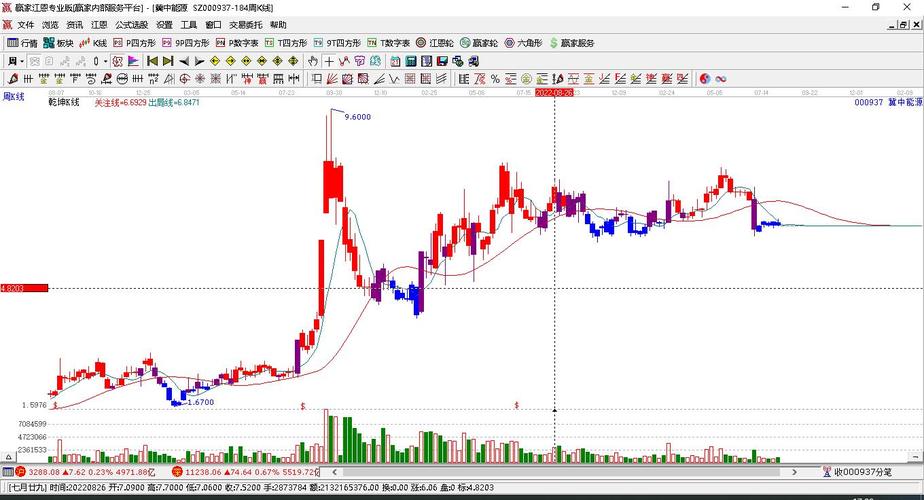The height and width of the screenshot is (500, 924).
Task: Open the 9T四方形 tool
Action: [x=337, y=43]
